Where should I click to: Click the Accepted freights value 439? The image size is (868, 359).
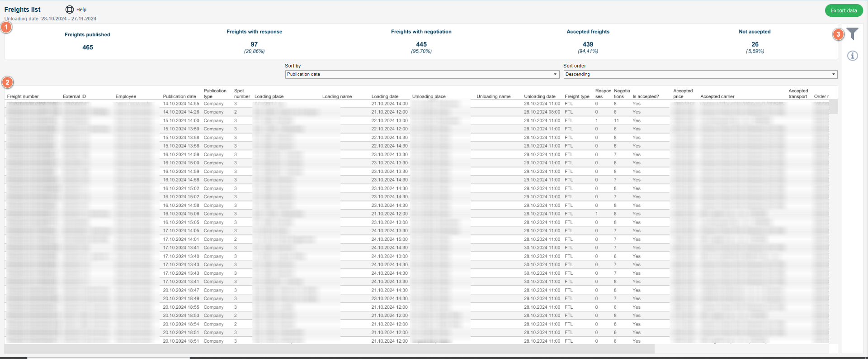[x=588, y=44]
